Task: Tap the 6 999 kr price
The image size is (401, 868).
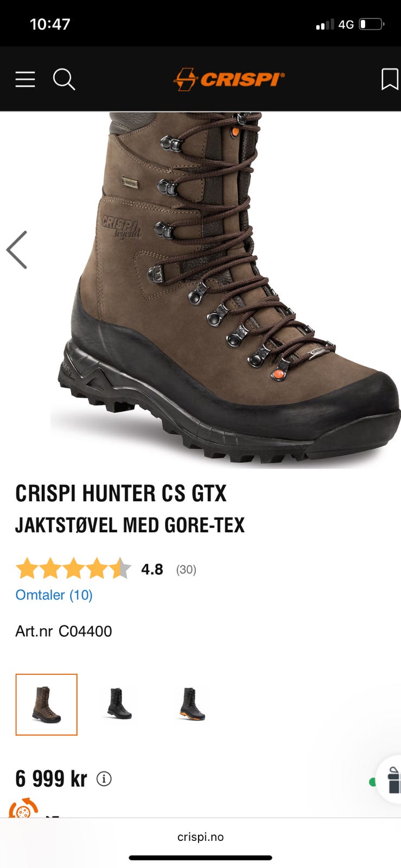Action: point(51,779)
